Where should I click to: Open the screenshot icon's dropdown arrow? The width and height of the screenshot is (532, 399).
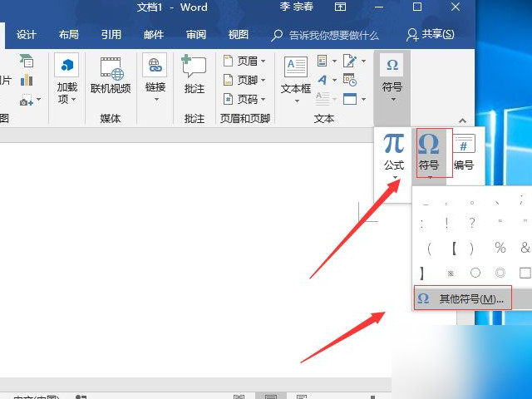[x=39, y=100]
